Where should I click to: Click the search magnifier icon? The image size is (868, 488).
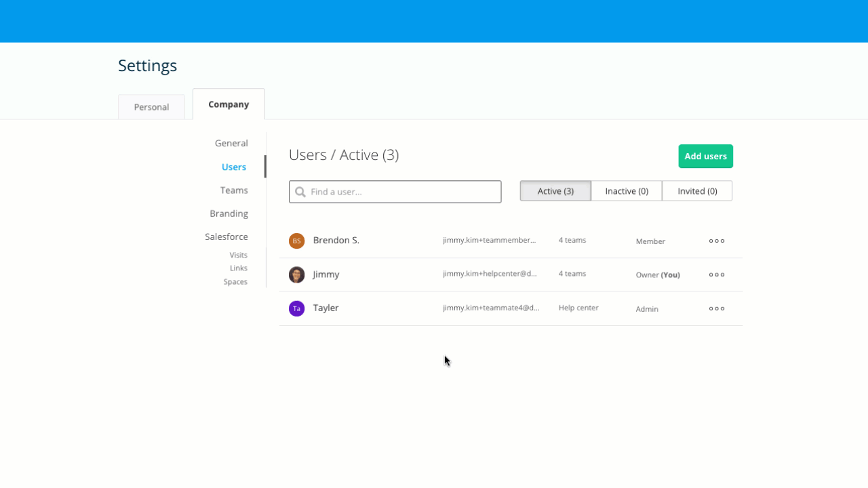[300, 192]
